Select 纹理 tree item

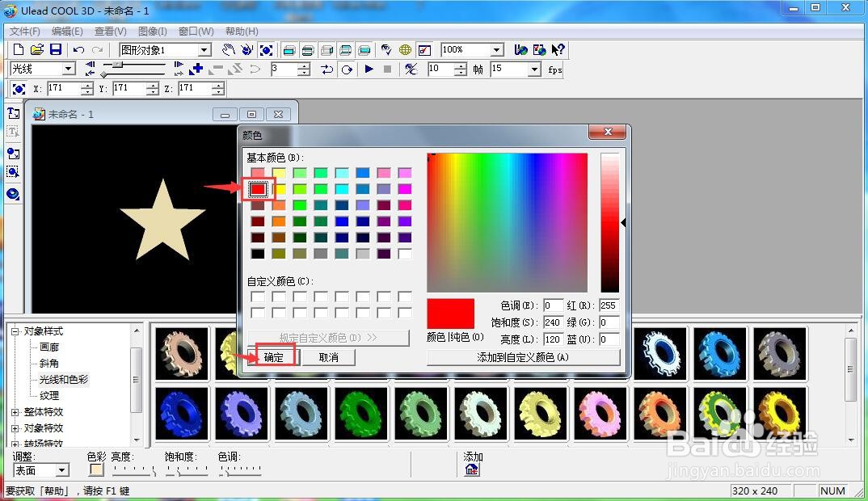49,395
